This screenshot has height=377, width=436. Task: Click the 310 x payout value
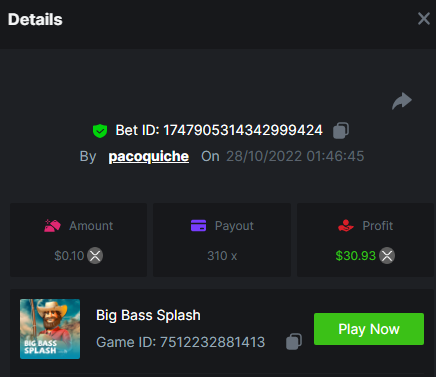click(x=222, y=256)
